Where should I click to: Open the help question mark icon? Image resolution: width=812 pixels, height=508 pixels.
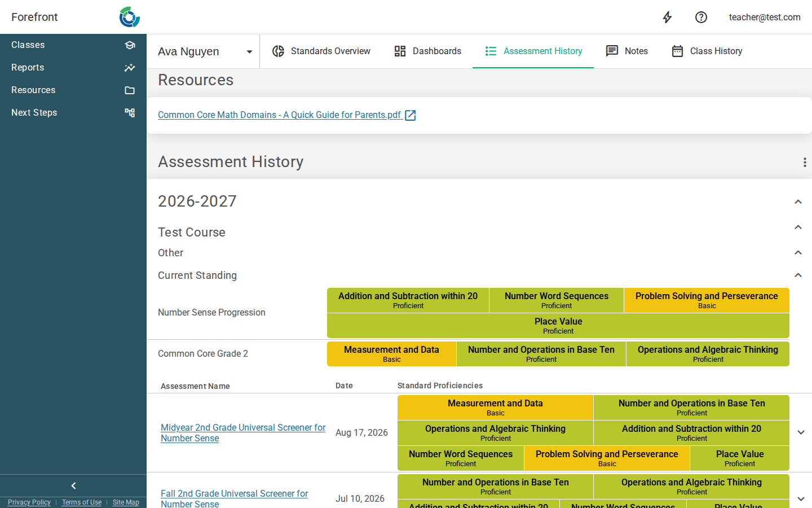701,17
